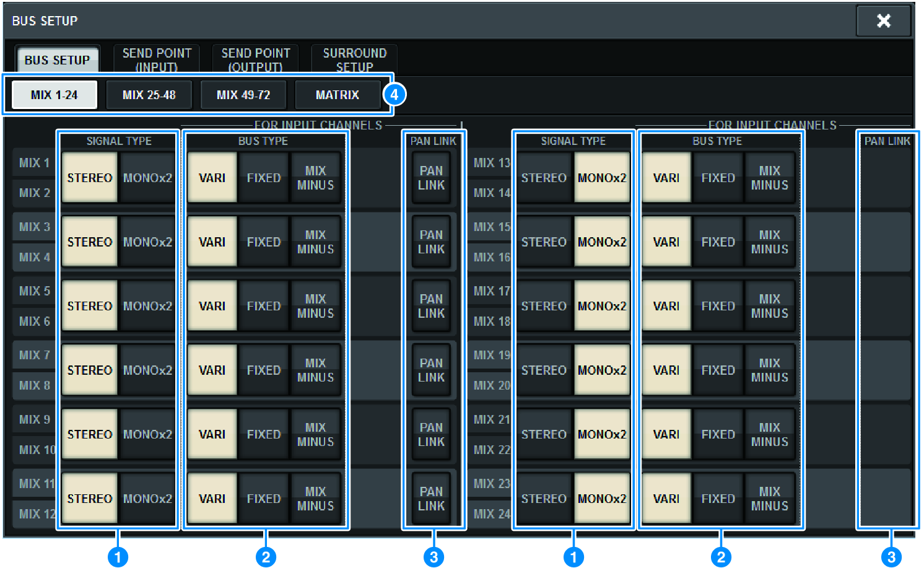Close the BUS SETUP window

point(884,20)
